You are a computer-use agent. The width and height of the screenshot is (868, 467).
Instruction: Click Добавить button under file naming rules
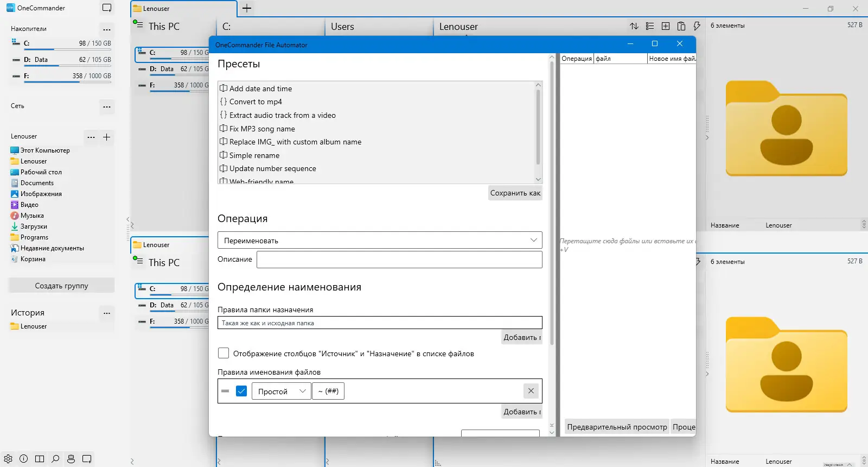(522, 412)
